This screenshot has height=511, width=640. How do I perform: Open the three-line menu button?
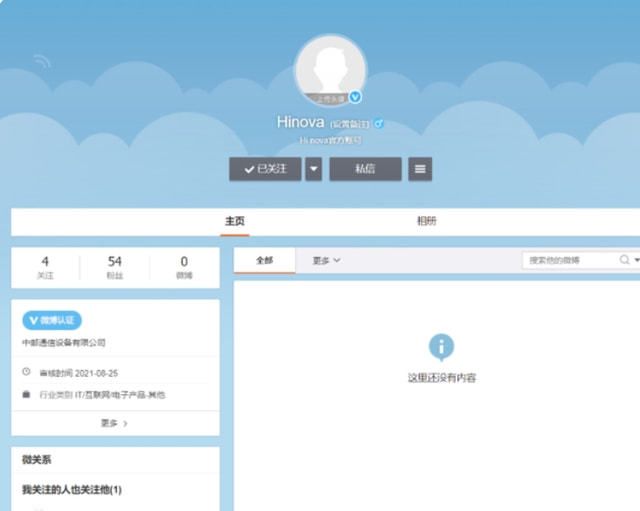(420, 169)
